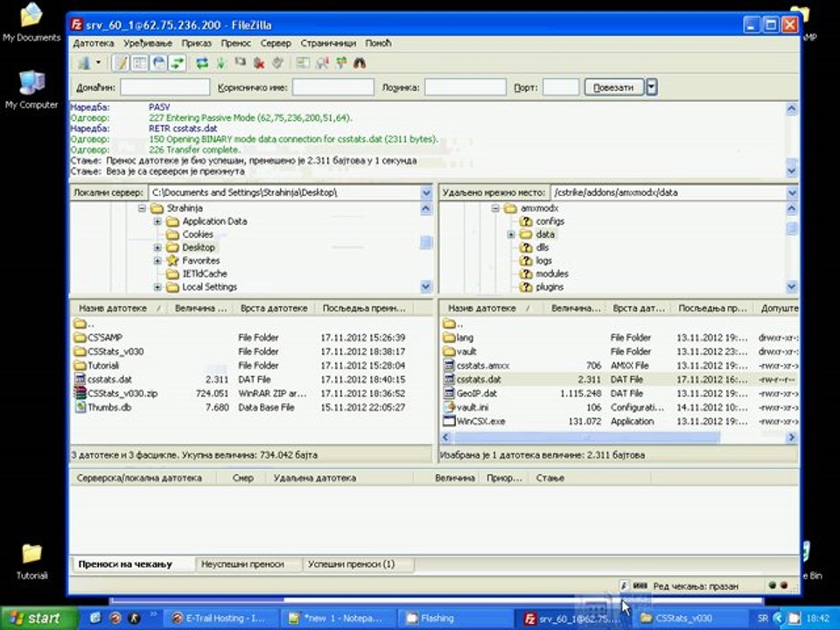Click the cancel current operation icon

coord(240,63)
